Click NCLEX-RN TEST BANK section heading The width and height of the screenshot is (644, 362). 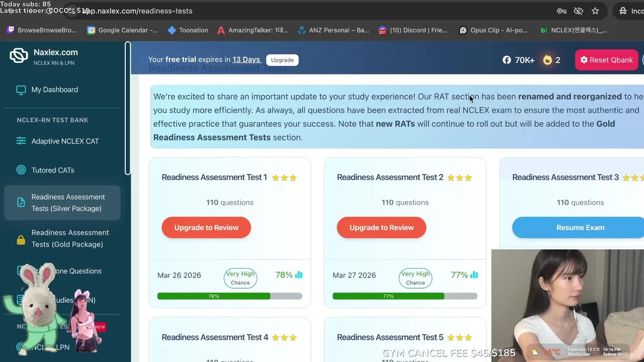click(x=52, y=120)
